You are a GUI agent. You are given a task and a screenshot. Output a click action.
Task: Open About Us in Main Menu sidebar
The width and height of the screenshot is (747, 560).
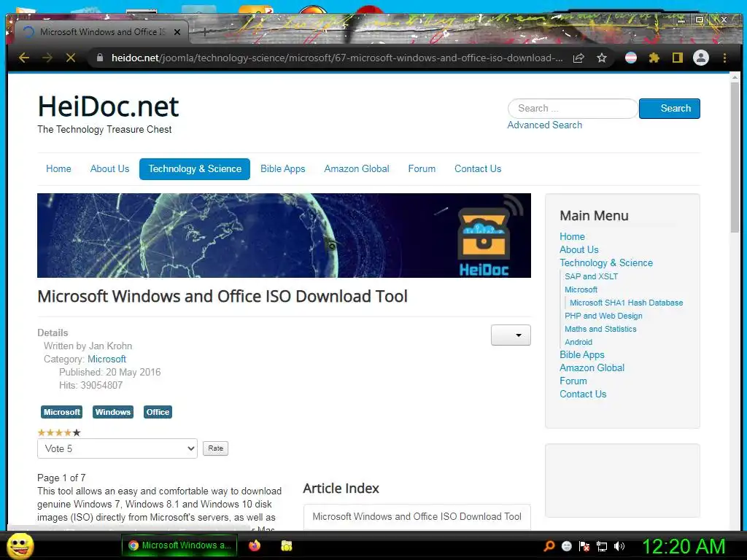(x=578, y=250)
